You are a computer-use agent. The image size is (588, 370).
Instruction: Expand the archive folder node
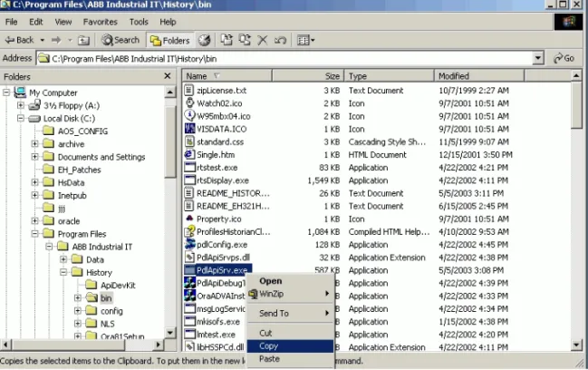(x=34, y=144)
